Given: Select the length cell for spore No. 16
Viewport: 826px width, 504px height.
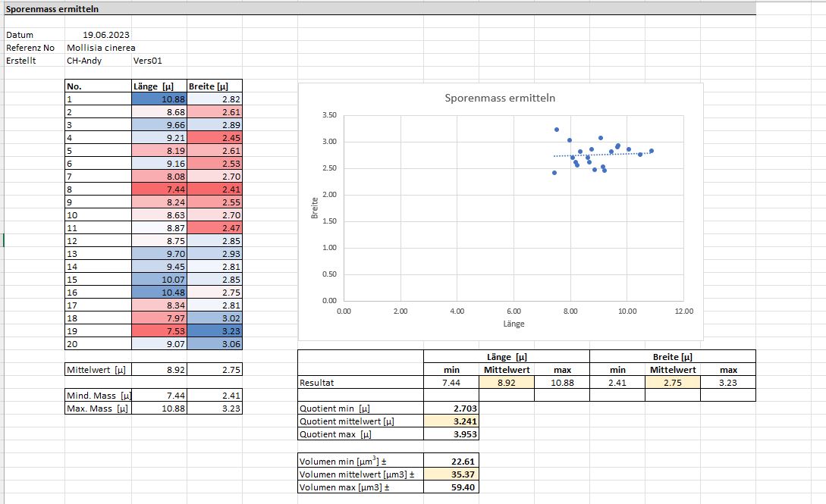Looking at the screenshot, I should (x=159, y=293).
